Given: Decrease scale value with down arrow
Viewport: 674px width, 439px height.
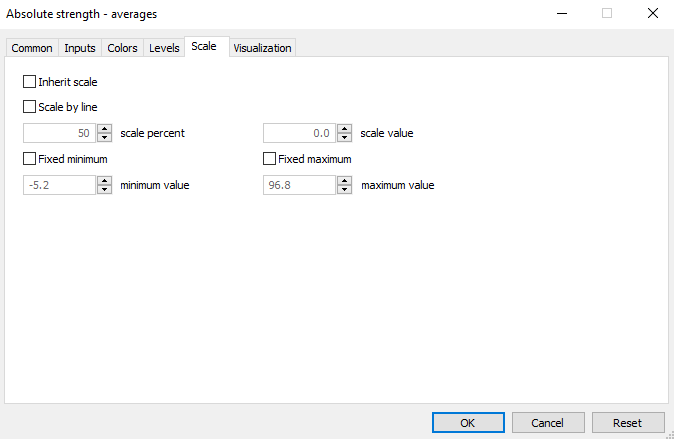Looking at the screenshot, I should click(344, 137).
